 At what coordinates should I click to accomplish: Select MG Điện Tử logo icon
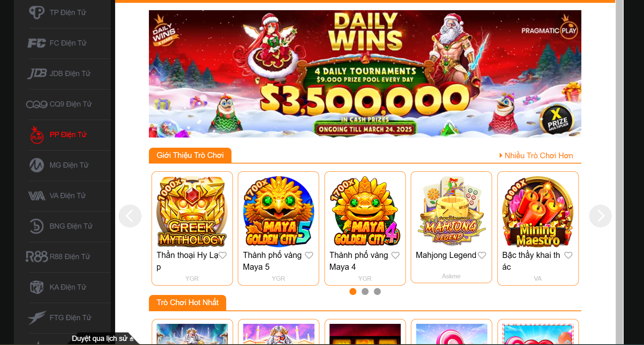37,165
